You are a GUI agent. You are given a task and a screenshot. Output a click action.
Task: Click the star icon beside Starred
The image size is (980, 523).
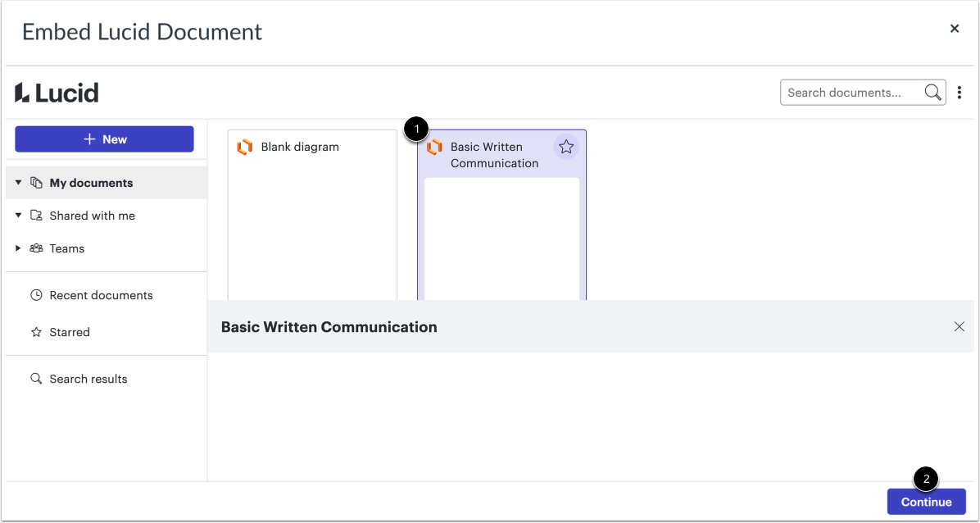(35, 332)
